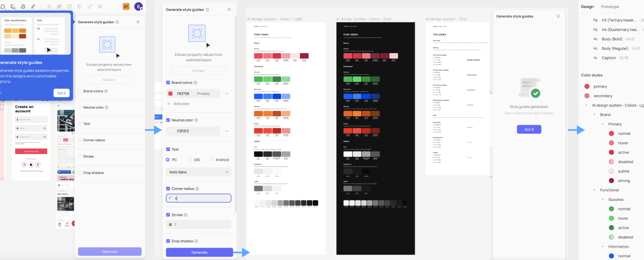This screenshot has width=644, height=260.
Task: Open the Noto Sans font dropdown
Action: [199, 172]
